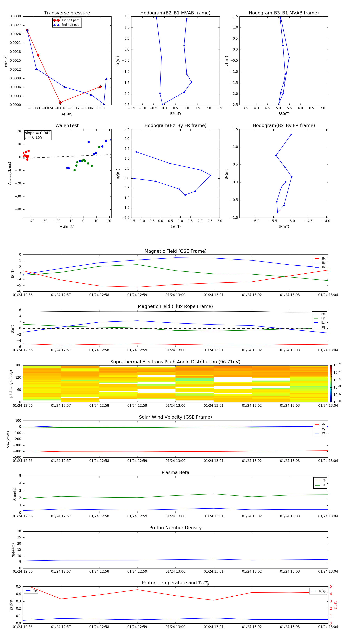Click the 'slope = 0.042' annotation

(38, 133)
